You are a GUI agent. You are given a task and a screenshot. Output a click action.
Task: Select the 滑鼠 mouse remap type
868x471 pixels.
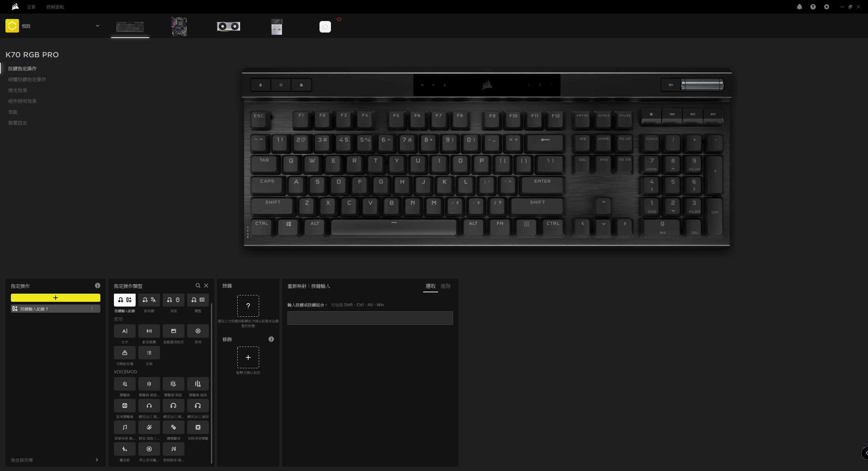[x=173, y=300]
